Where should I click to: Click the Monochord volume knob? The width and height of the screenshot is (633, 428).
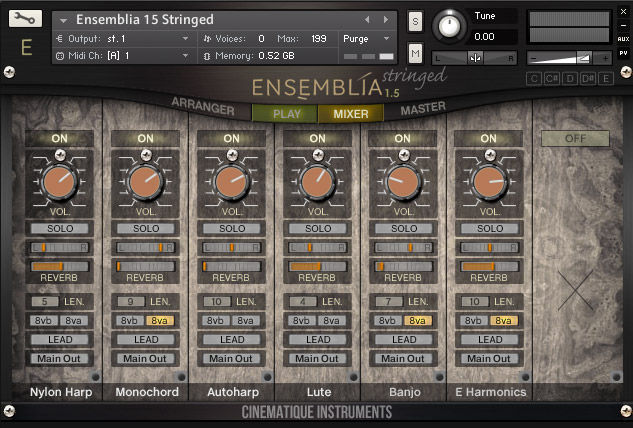tap(145, 183)
